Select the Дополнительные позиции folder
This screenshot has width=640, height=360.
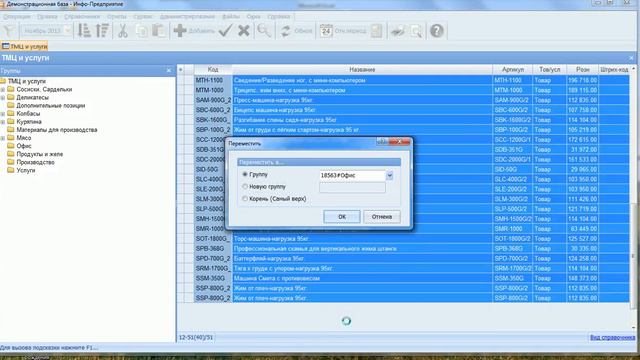51,105
